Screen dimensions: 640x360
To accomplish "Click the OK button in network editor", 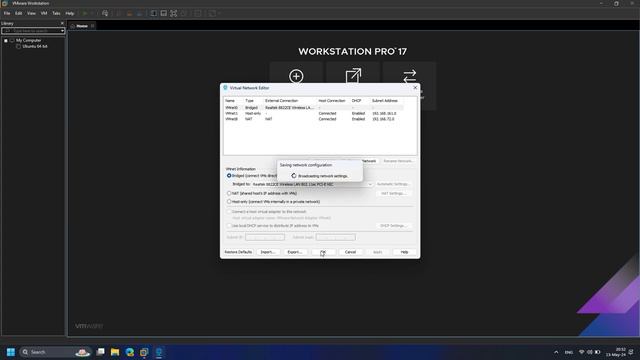I will [x=323, y=252].
